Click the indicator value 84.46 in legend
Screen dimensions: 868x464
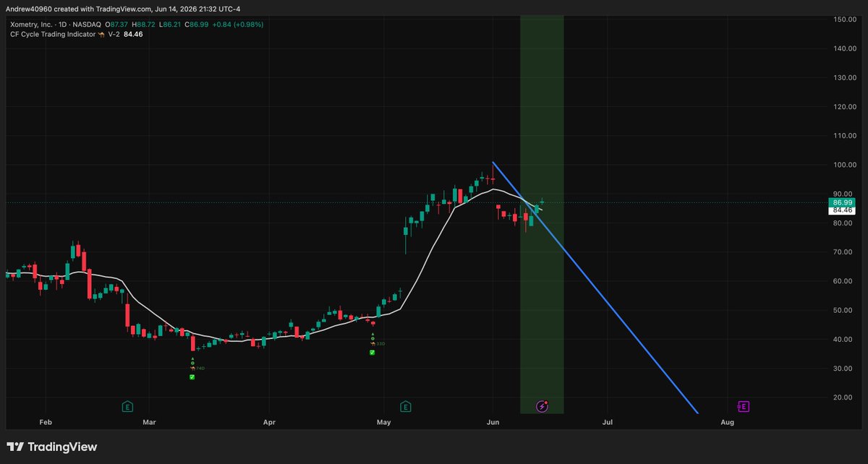[x=133, y=34]
